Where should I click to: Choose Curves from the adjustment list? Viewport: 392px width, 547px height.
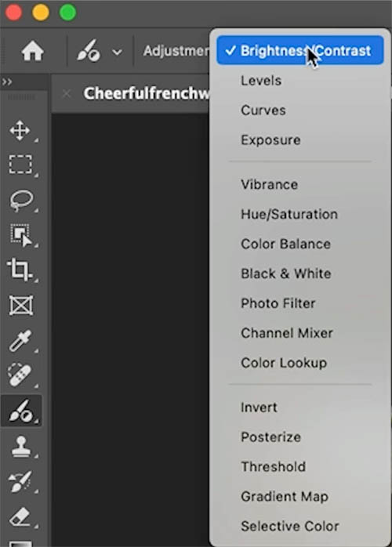click(x=263, y=110)
